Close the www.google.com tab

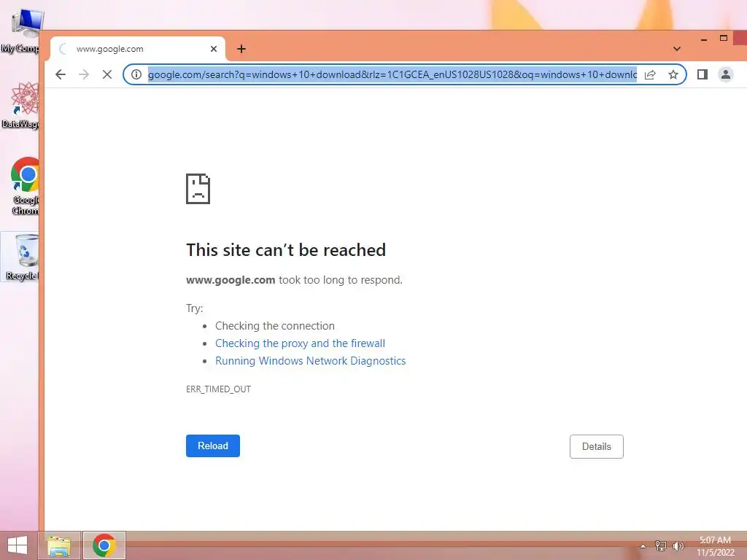click(214, 49)
